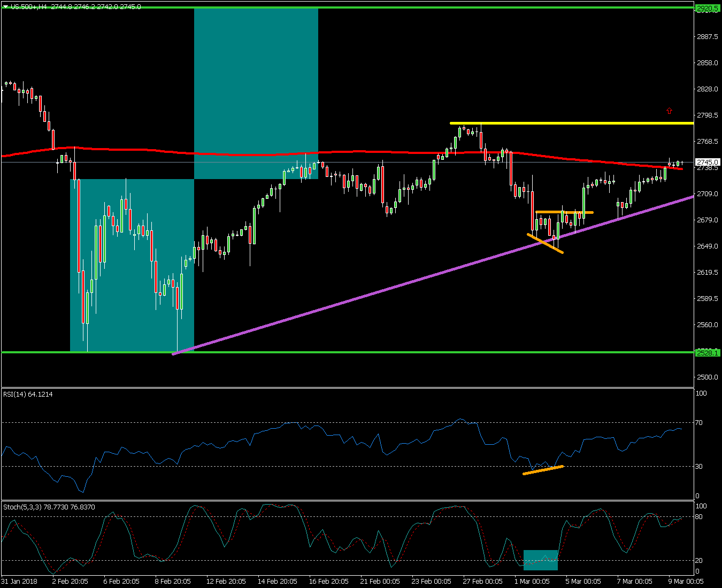722x588 pixels.
Task: Click the Stoch(5,3,3) indicator label
Action: (49, 507)
